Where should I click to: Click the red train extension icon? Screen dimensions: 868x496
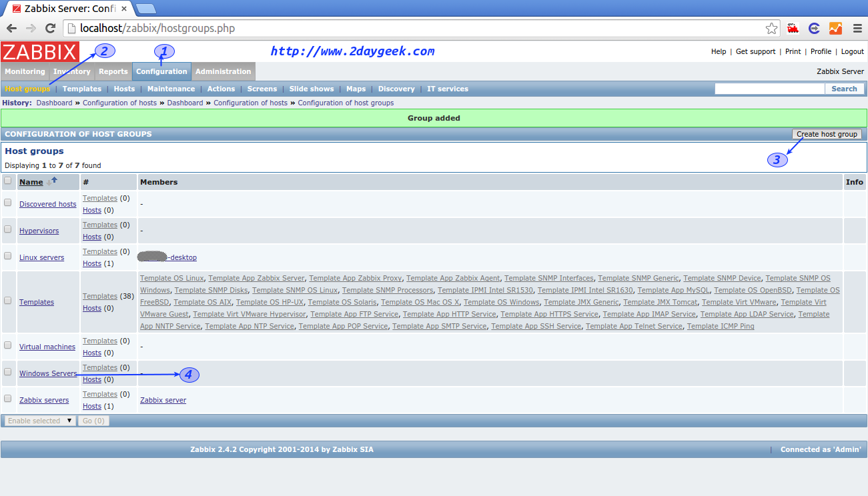(x=793, y=28)
